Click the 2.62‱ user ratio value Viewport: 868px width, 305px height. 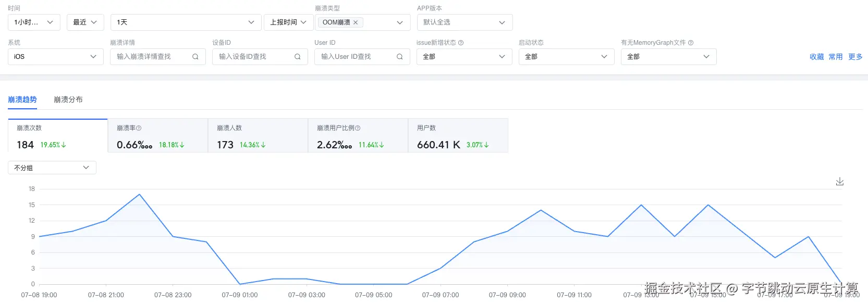pos(335,145)
